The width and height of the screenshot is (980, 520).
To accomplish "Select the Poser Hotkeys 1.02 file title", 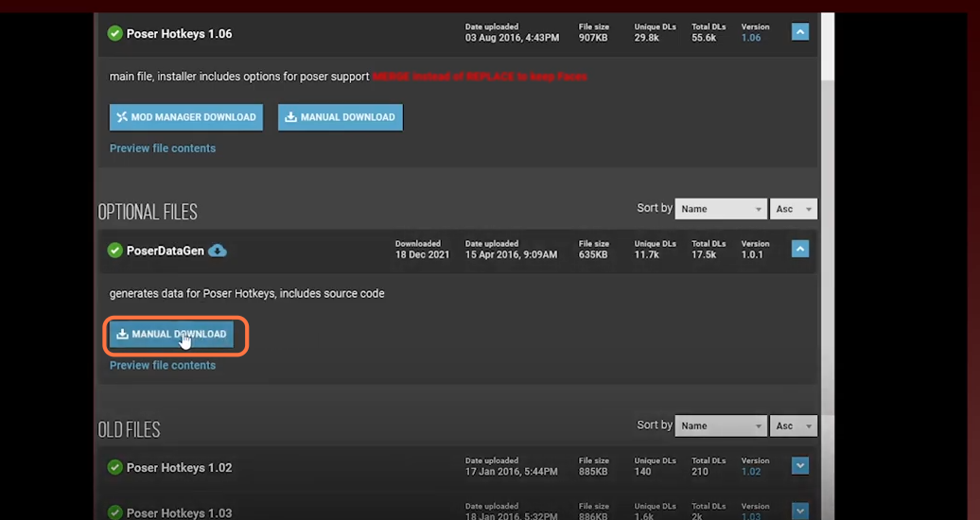I will pos(180,467).
